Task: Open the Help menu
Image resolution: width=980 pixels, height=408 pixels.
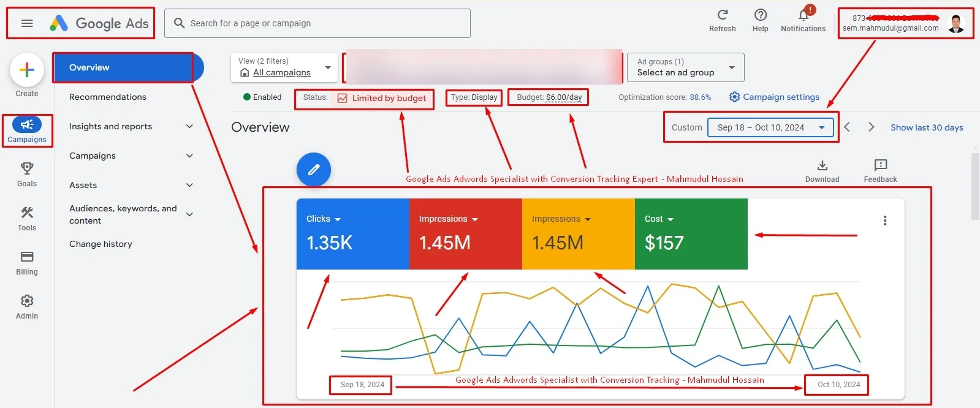Action: click(x=760, y=20)
